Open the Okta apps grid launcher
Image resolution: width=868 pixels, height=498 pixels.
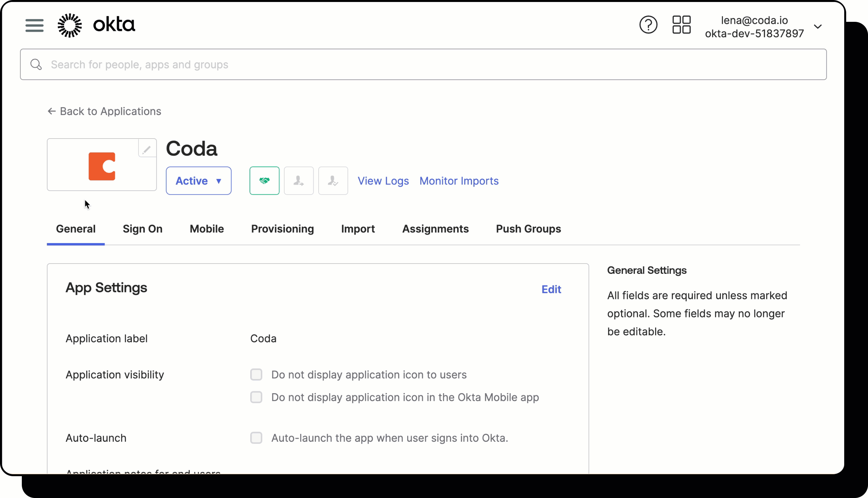[x=681, y=25]
